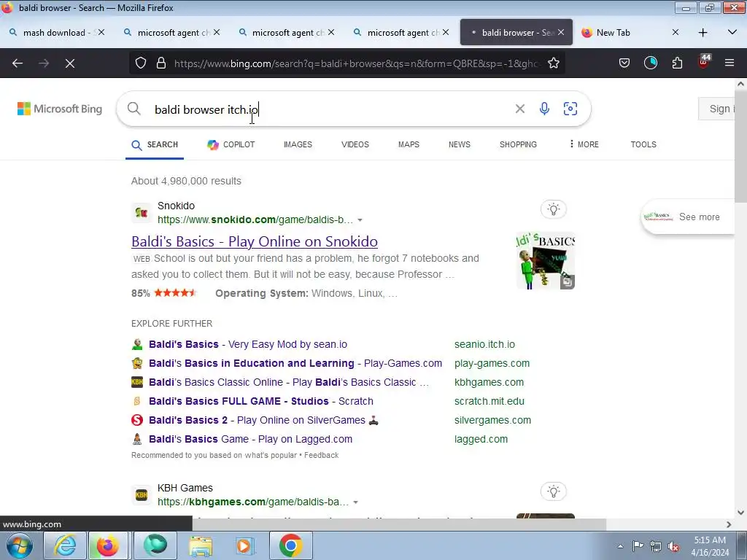
Task: Open the Baldi's Basics thumbnail image
Action: [546, 261]
